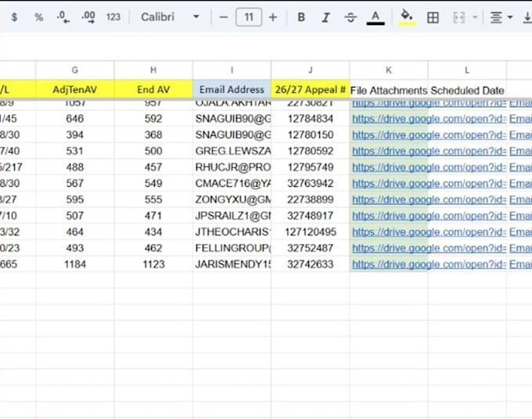Select AdjTenAV cell with value 1184
This screenshot has width=532, height=419.
click(75, 264)
